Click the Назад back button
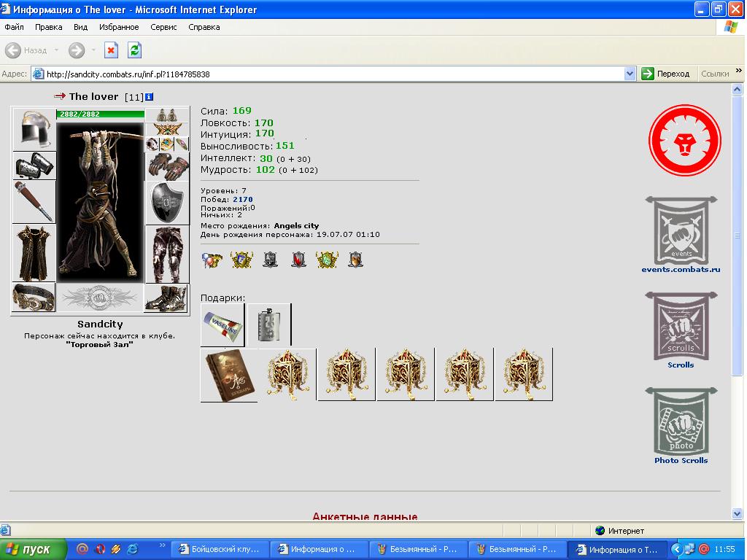The image size is (747, 560). (27, 50)
